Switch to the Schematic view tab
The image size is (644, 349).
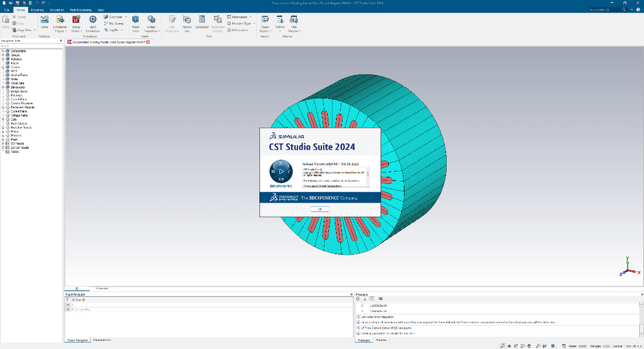(102, 289)
